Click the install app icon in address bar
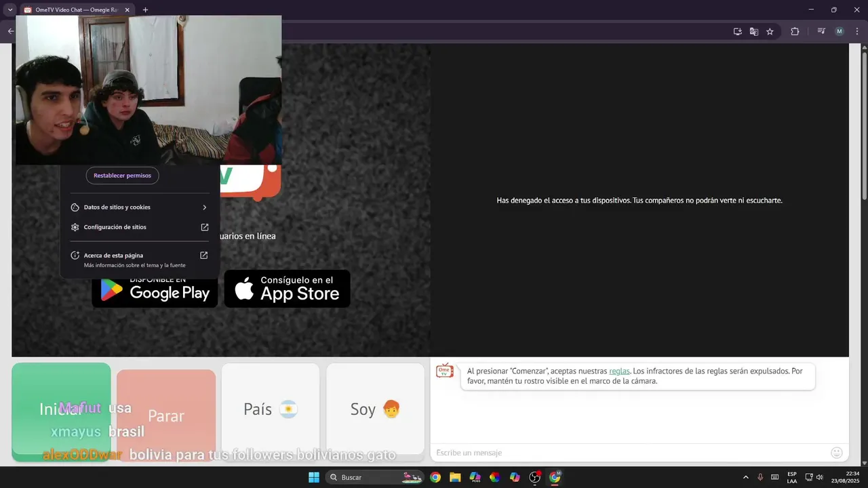868x488 pixels. point(737,31)
